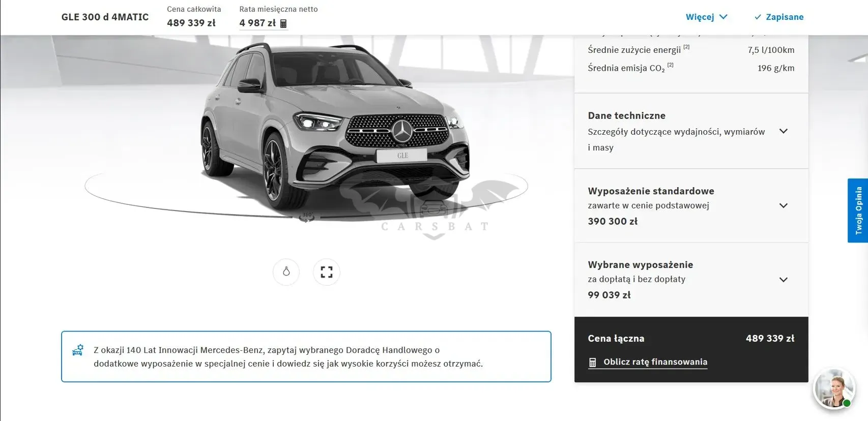Click the GLE car preview image
This screenshot has height=421, width=868.
click(336, 127)
